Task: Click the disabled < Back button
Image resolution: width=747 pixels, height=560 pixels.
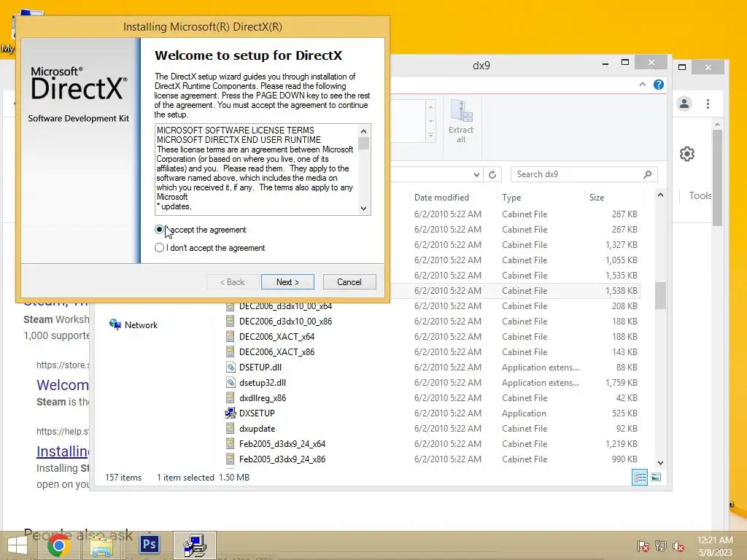Action: pyautogui.click(x=233, y=282)
